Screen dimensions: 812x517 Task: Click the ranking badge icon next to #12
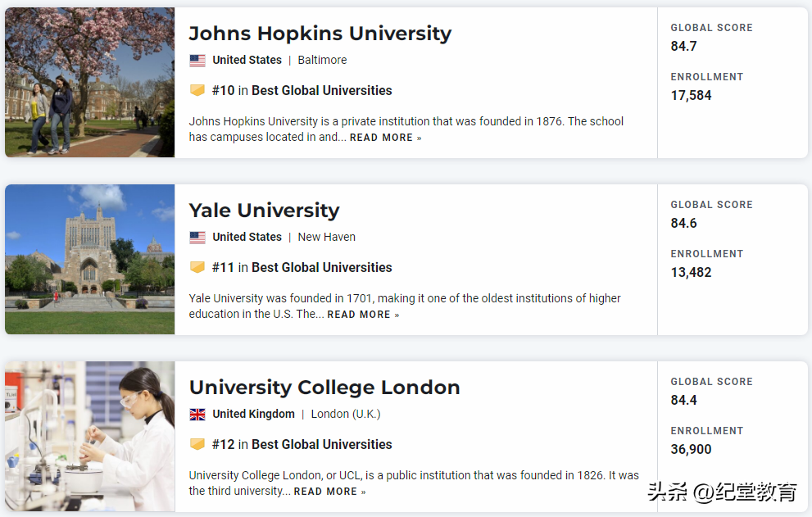click(x=197, y=444)
